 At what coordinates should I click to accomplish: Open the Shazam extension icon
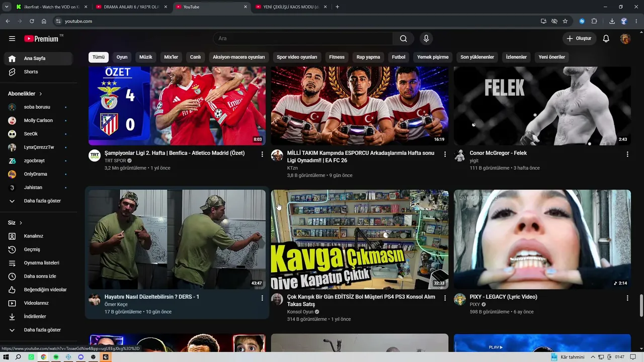click(x=582, y=21)
